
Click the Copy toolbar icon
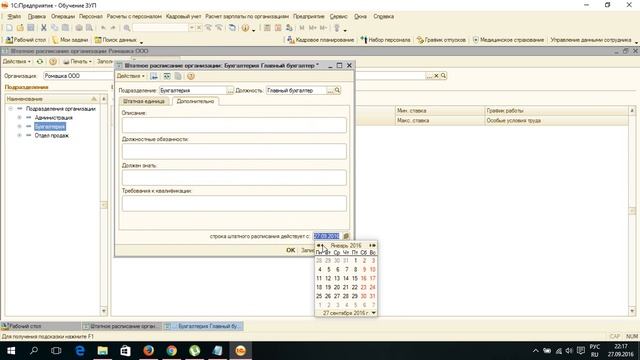pos(54,28)
